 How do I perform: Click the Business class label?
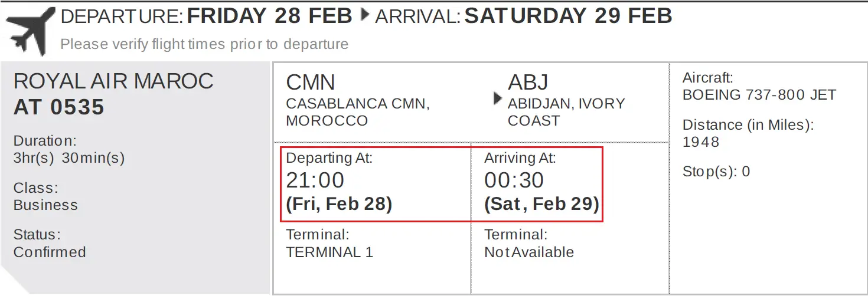pos(45,205)
